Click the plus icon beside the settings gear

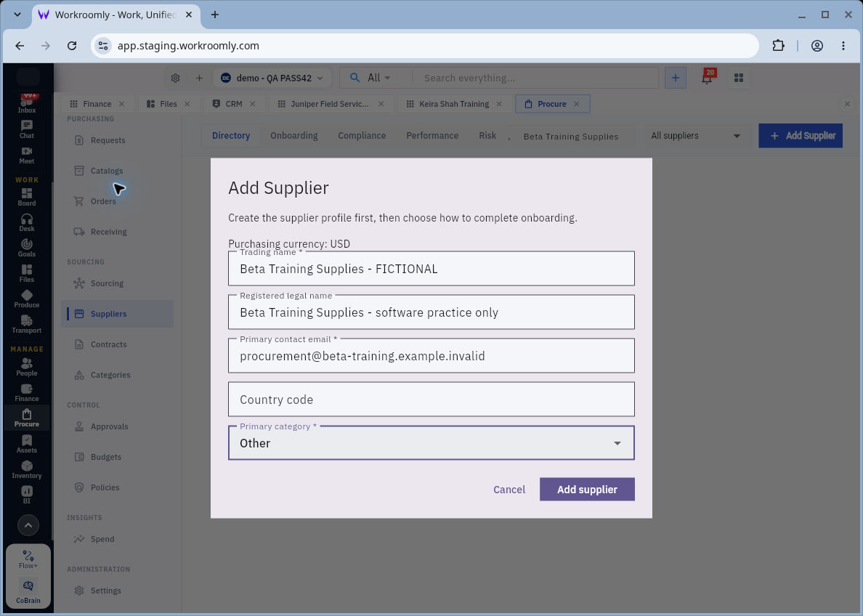click(199, 78)
